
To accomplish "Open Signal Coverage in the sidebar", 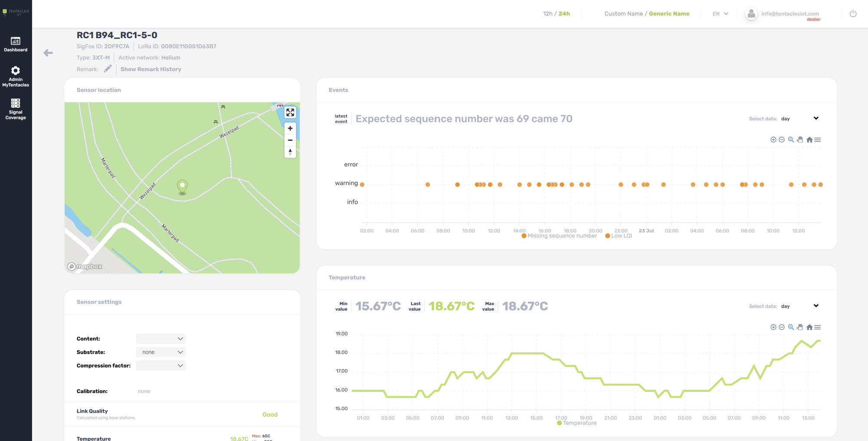I will coord(16,109).
